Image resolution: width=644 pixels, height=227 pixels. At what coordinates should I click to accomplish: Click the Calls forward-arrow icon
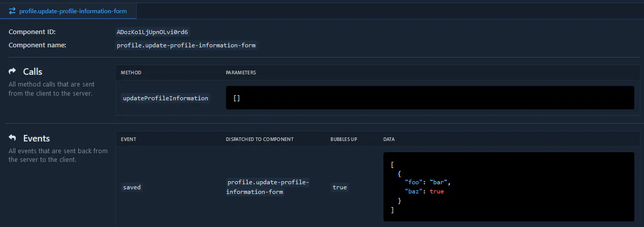point(13,71)
